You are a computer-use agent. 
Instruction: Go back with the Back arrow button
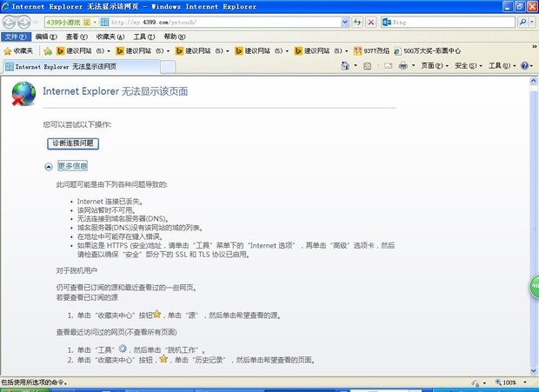(9, 23)
